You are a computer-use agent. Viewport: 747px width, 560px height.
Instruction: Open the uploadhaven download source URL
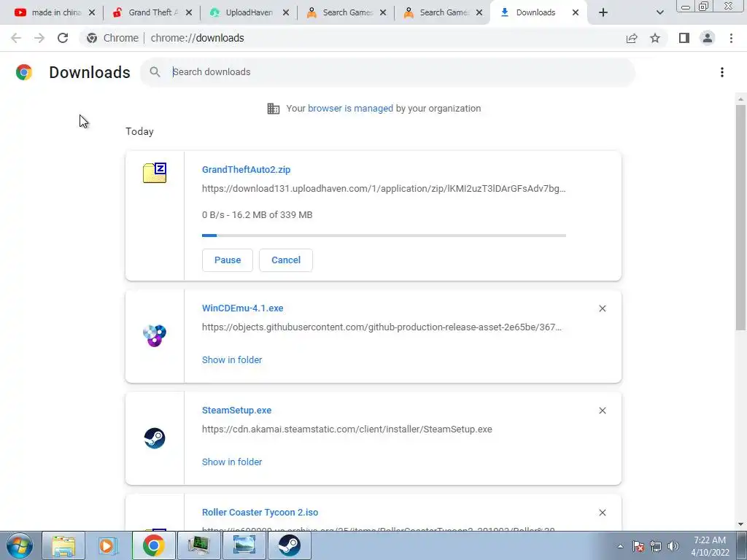click(384, 189)
